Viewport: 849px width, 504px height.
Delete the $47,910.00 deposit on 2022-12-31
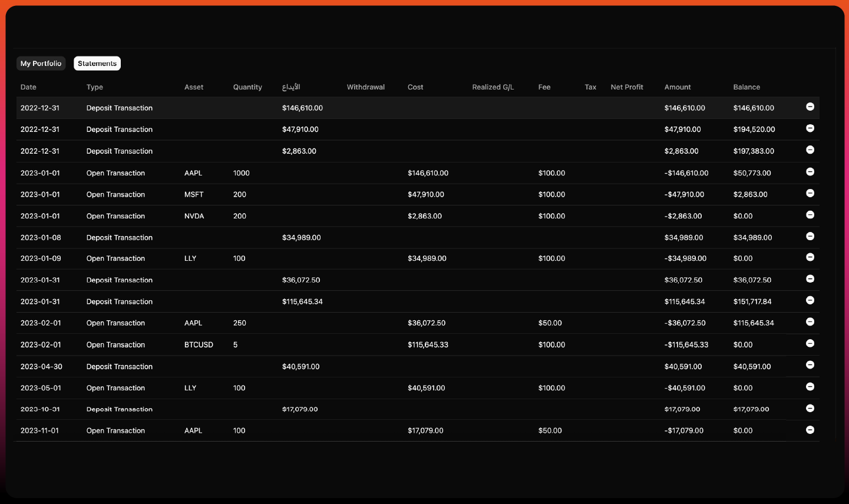[810, 128]
